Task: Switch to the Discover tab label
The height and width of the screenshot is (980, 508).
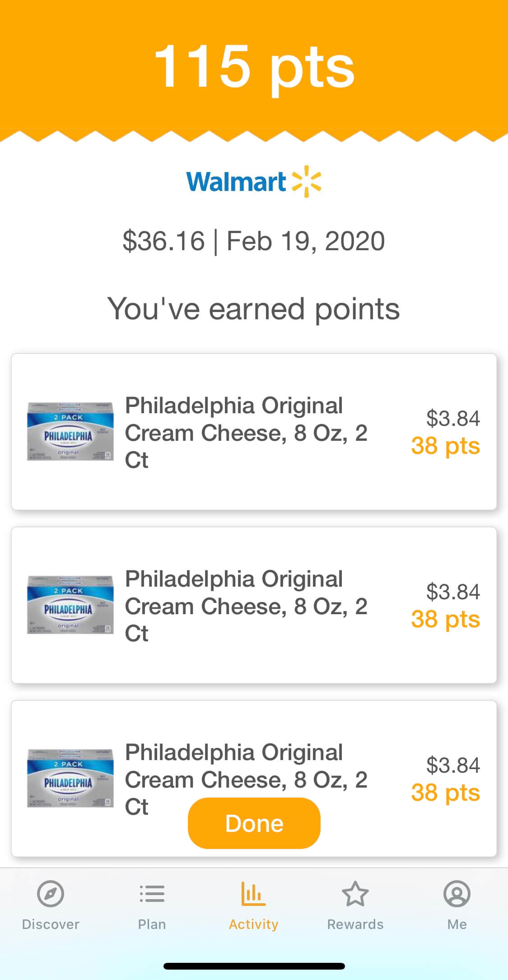Action: (51, 924)
